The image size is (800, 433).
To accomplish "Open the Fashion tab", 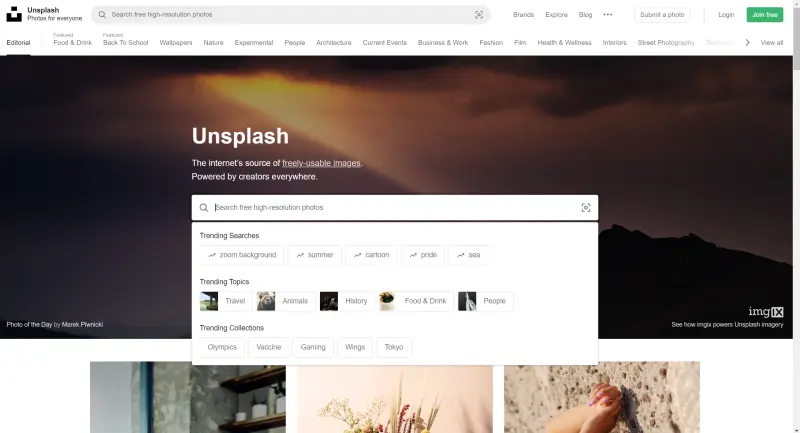I will (x=491, y=43).
